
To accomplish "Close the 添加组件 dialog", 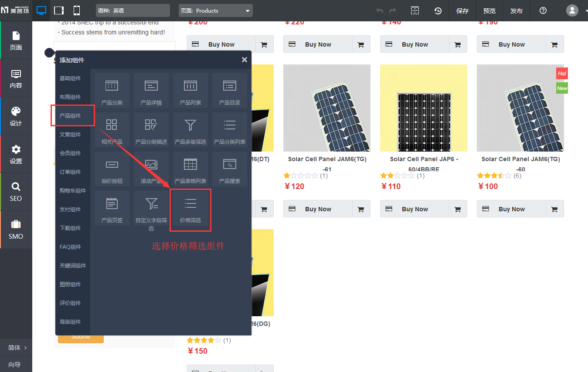I will [244, 60].
